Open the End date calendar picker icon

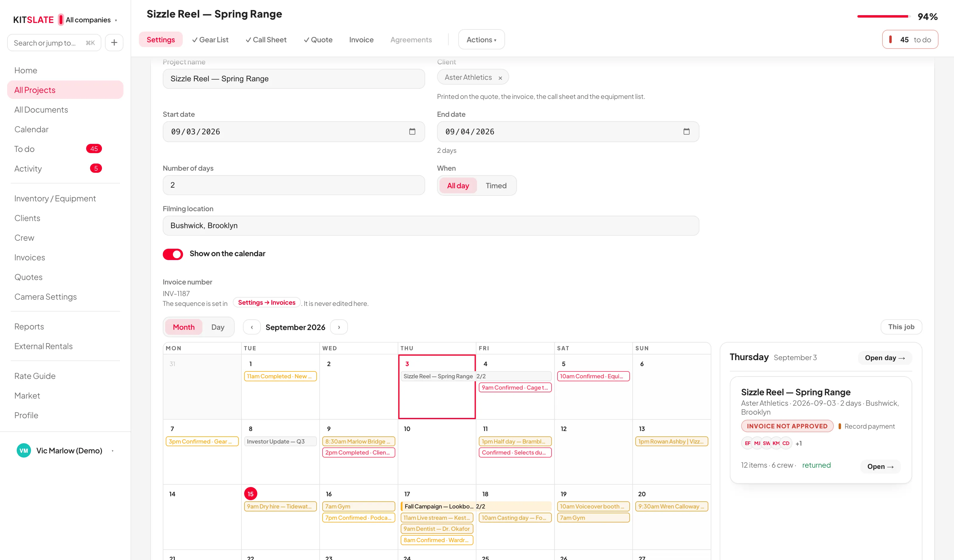tap(686, 131)
